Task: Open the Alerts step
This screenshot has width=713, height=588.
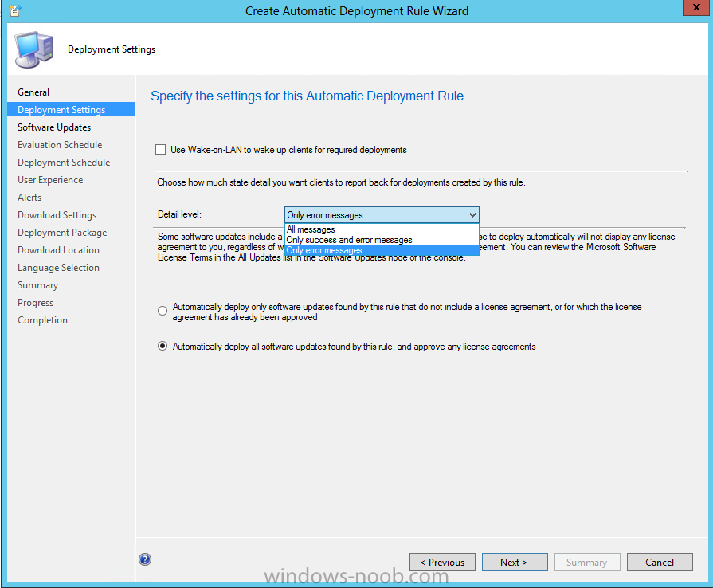Action: tap(29, 198)
